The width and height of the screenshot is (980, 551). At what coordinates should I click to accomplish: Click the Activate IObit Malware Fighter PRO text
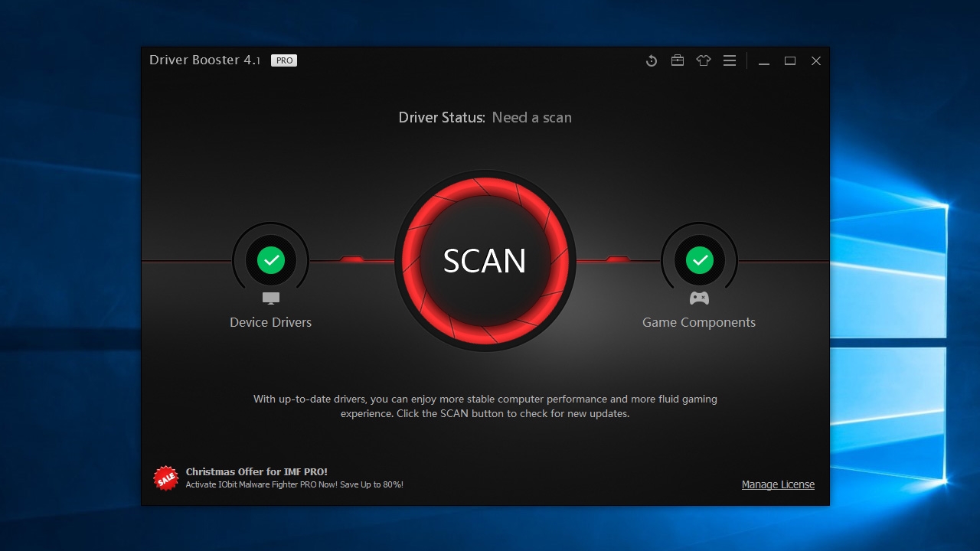[295, 484]
